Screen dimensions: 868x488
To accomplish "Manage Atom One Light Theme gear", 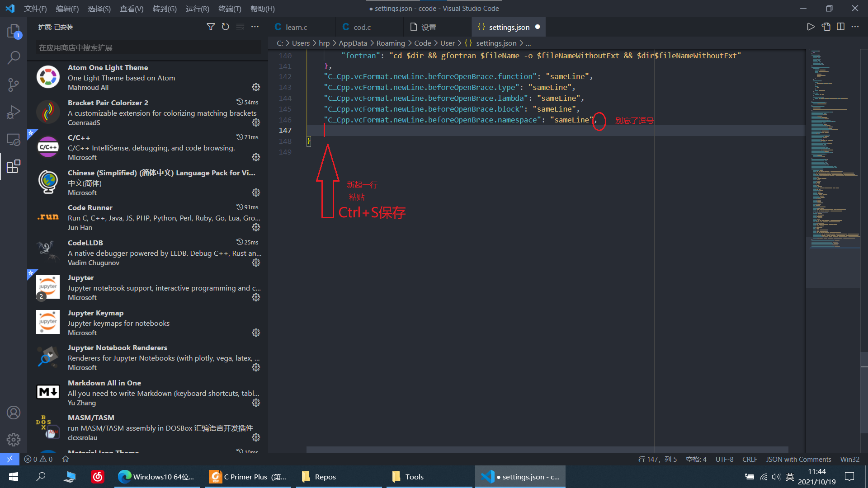I will coord(256,87).
